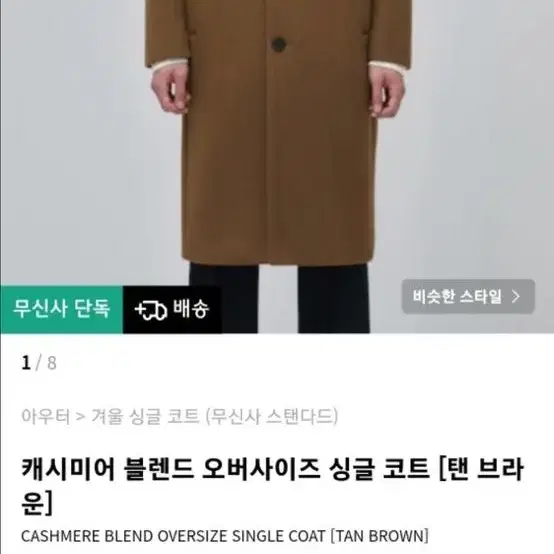Open the 겨울 싱글 코트 breadcrumb
The image size is (554, 554).
click(x=145, y=416)
